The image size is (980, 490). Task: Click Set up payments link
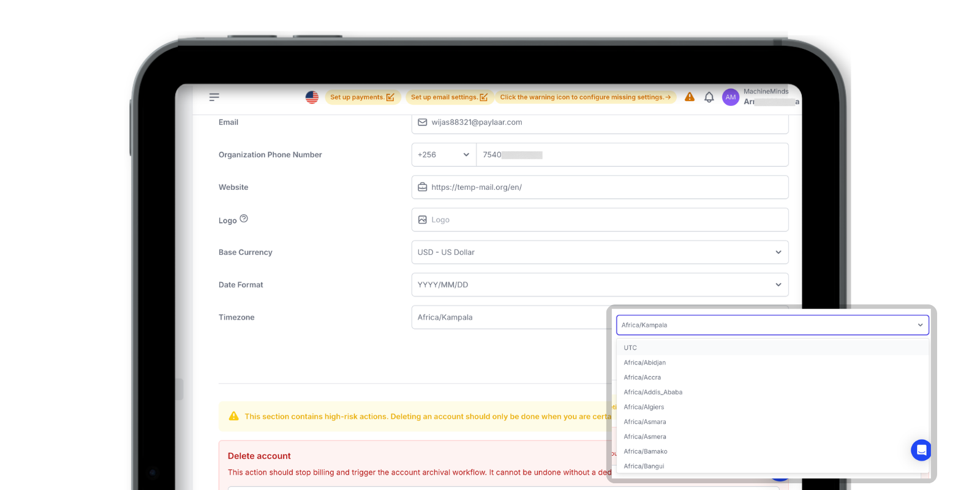[x=362, y=97]
